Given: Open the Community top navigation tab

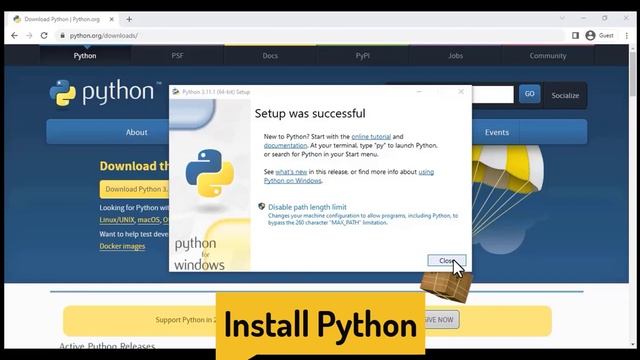Looking at the screenshot, I should pos(548,56).
